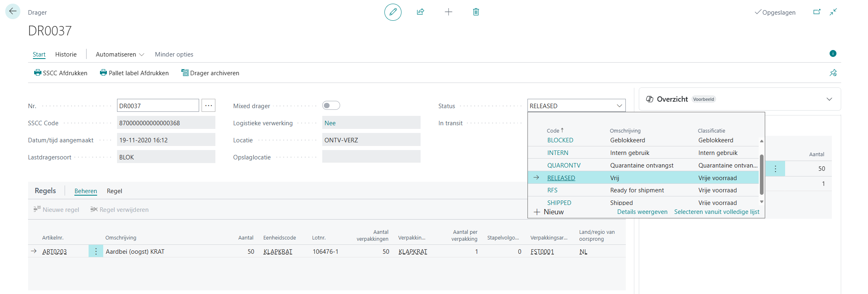Print the SSCC label

point(61,73)
